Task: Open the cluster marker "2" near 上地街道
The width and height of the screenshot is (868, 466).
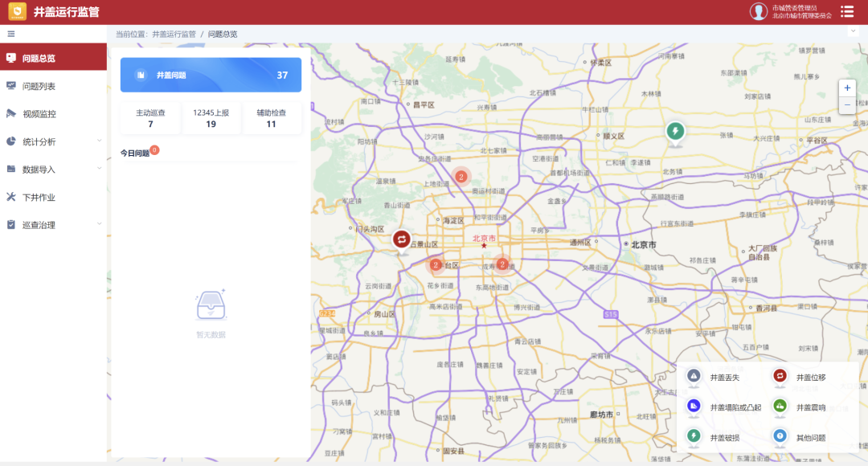Action: click(x=461, y=176)
